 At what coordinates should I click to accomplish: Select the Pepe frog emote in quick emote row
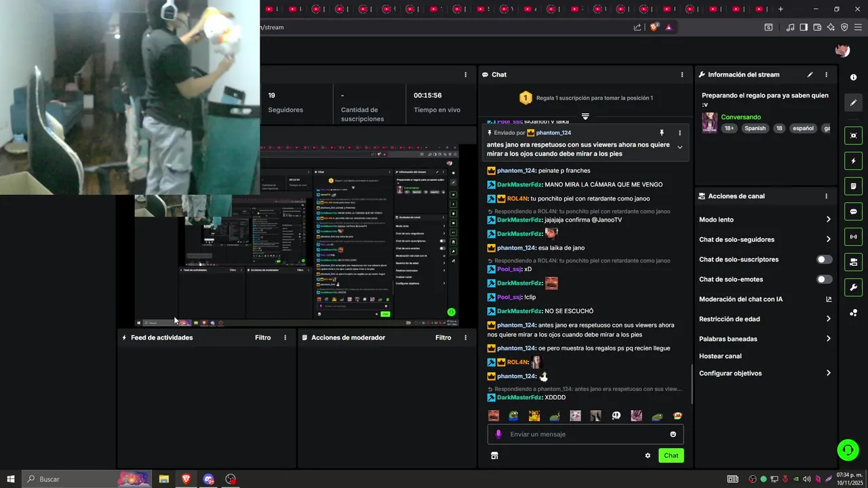(x=514, y=415)
